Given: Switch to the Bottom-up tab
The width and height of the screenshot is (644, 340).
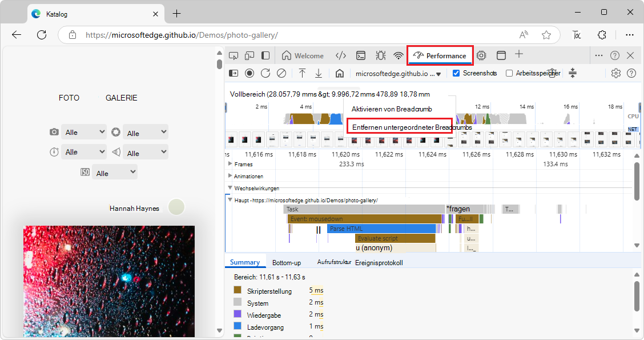Looking at the screenshot, I should [287, 262].
